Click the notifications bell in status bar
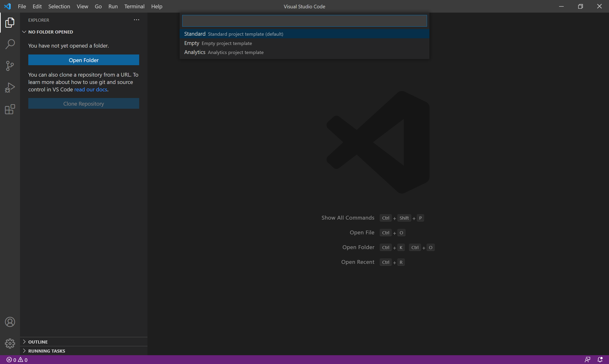The width and height of the screenshot is (609, 364). (x=600, y=359)
